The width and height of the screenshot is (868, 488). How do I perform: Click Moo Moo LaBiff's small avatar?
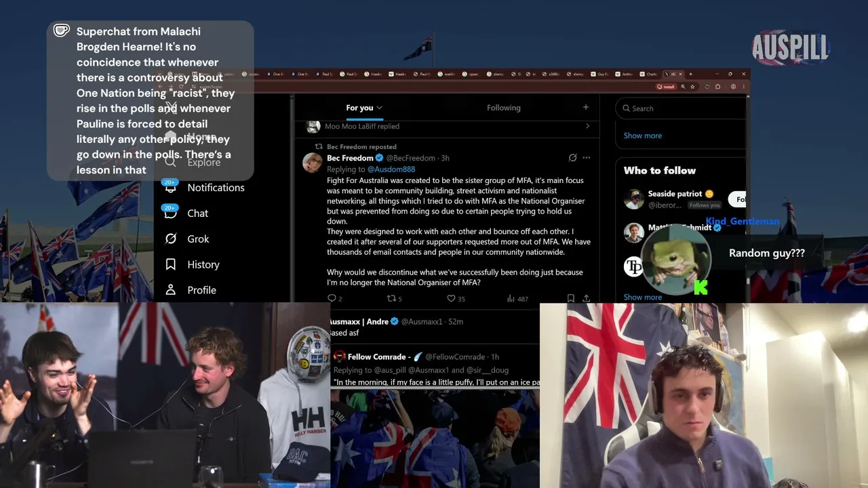pyautogui.click(x=313, y=126)
